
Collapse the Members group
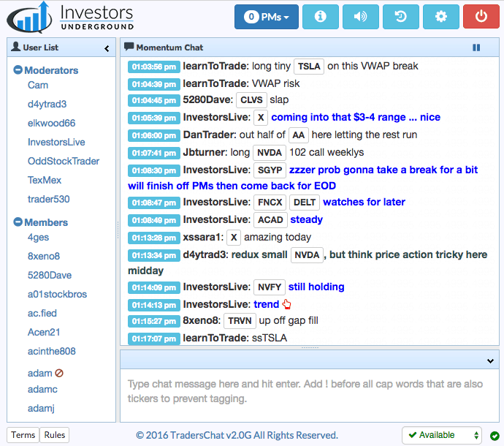18,222
